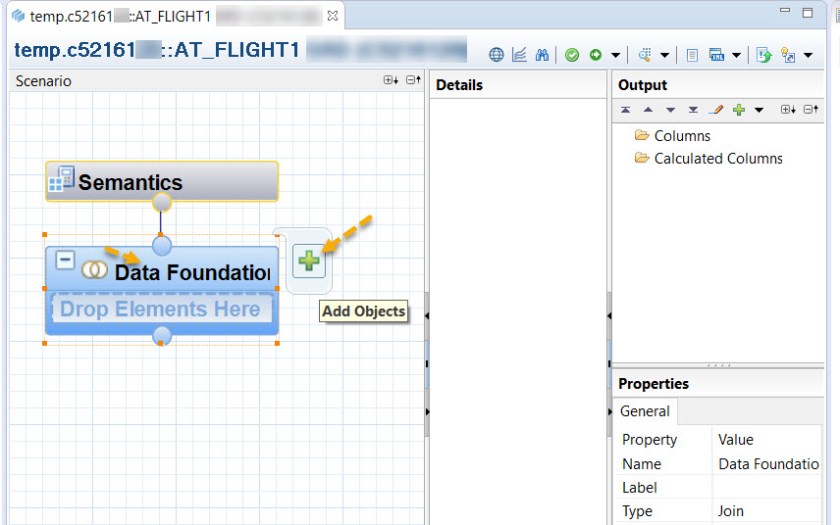Close the AT_FLIGHT1 editor tab
Screen dimensions: 840x525
(333, 16)
